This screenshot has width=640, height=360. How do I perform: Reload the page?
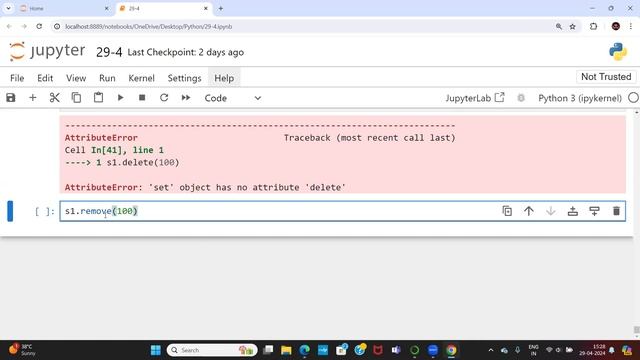39,27
